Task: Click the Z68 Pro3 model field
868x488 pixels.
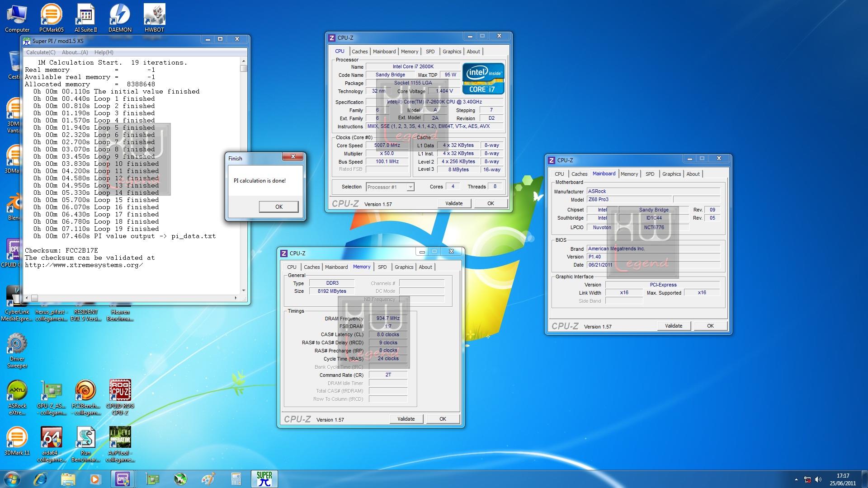Action: [x=629, y=199]
